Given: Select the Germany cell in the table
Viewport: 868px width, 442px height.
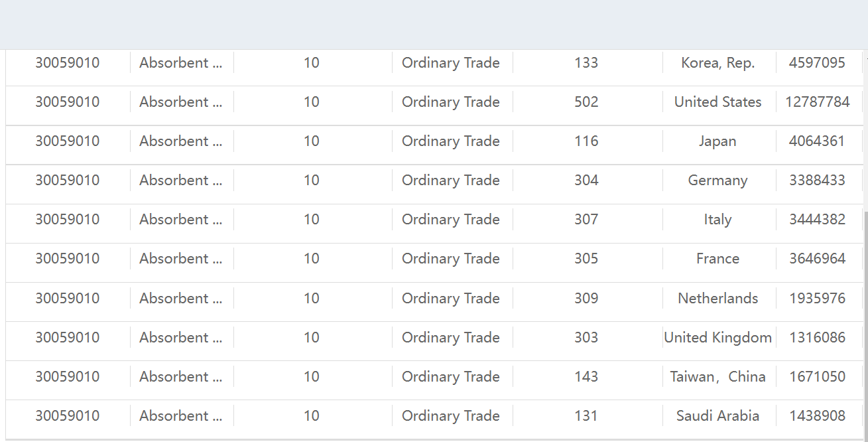Looking at the screenshot, I should (717, 181).
